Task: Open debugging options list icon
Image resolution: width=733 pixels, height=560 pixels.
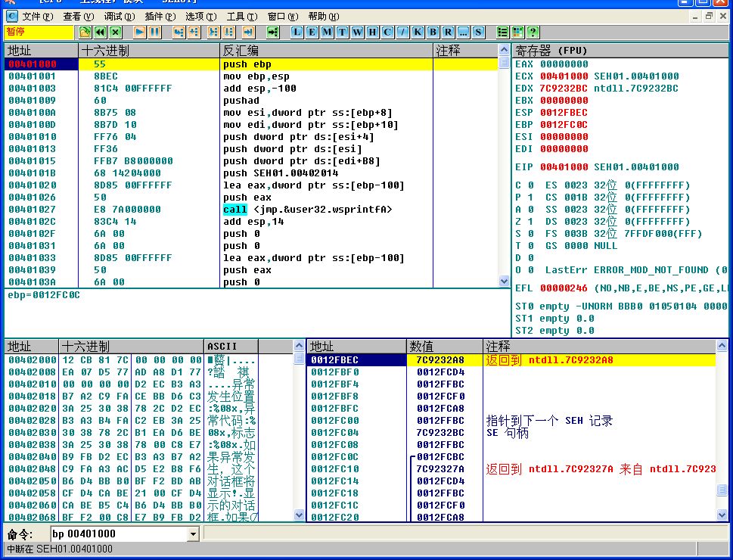Action: tap(502, 33)
